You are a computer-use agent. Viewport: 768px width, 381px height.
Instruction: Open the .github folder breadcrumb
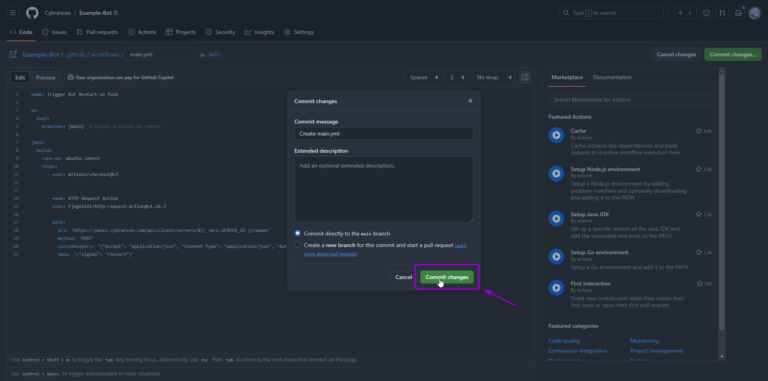(x=75, y=55)
